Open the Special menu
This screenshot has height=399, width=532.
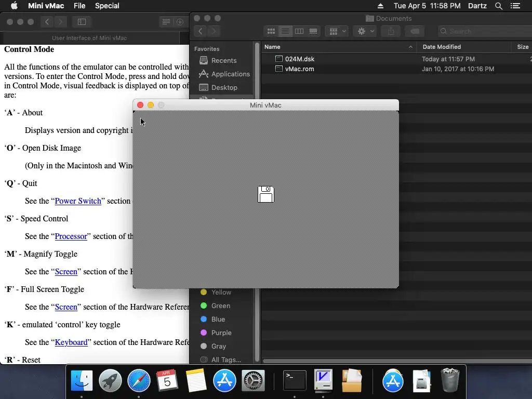(x=107, y=6)
